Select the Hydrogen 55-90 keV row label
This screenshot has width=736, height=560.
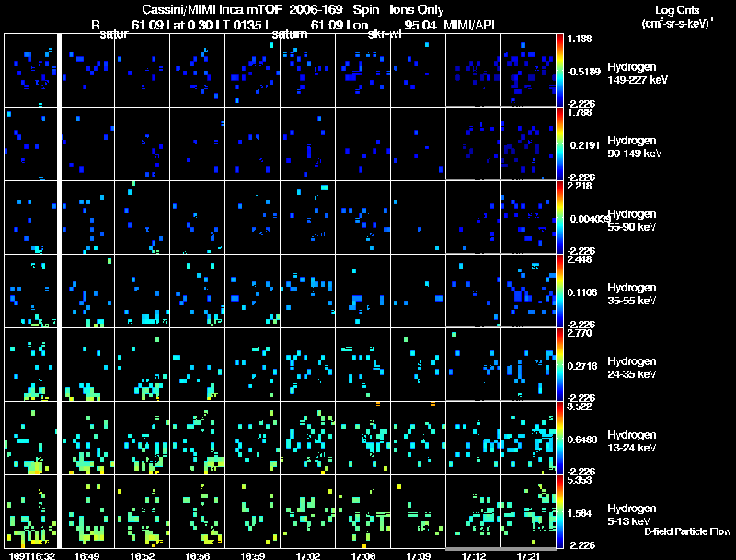[x=632, y=221]
